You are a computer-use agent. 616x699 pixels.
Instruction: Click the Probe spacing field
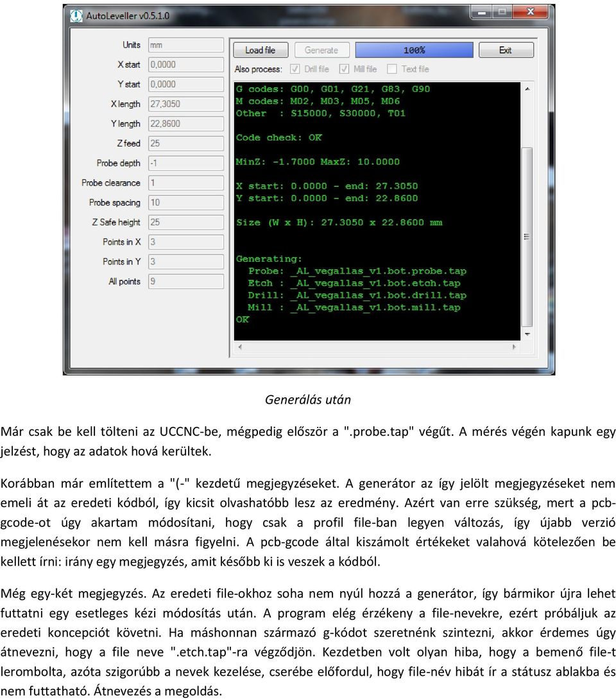click(x=186, y=202)
